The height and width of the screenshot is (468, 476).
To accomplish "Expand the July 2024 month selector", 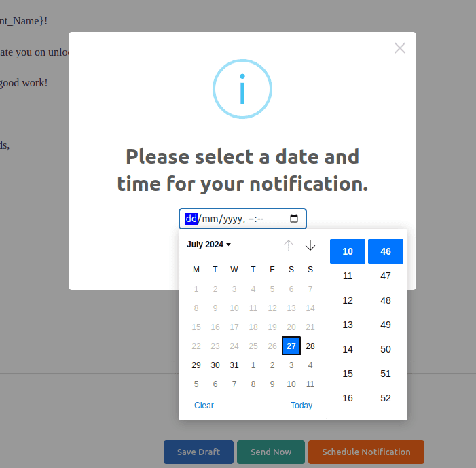I will point(209,245).
